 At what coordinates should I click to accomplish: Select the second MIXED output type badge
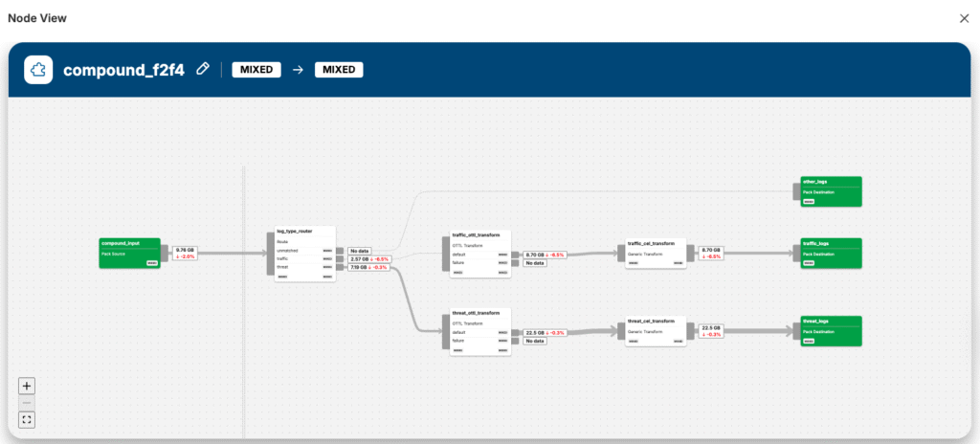coord(339,70)
